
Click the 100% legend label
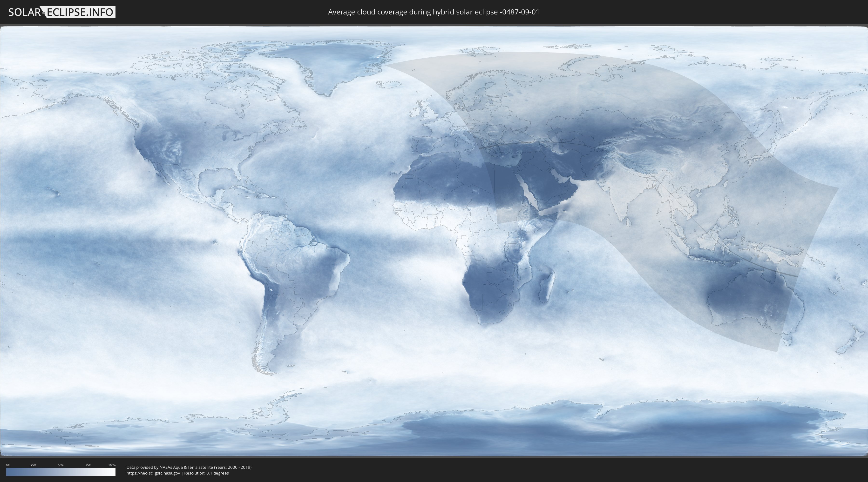(x=112, y=465)
